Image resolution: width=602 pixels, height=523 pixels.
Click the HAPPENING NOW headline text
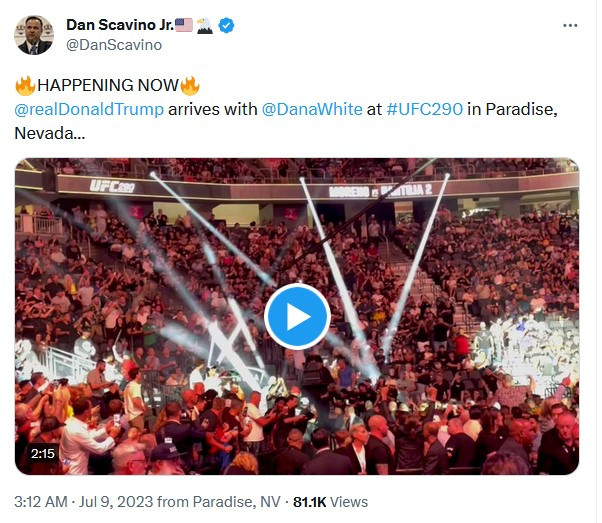tap(108, 86)
